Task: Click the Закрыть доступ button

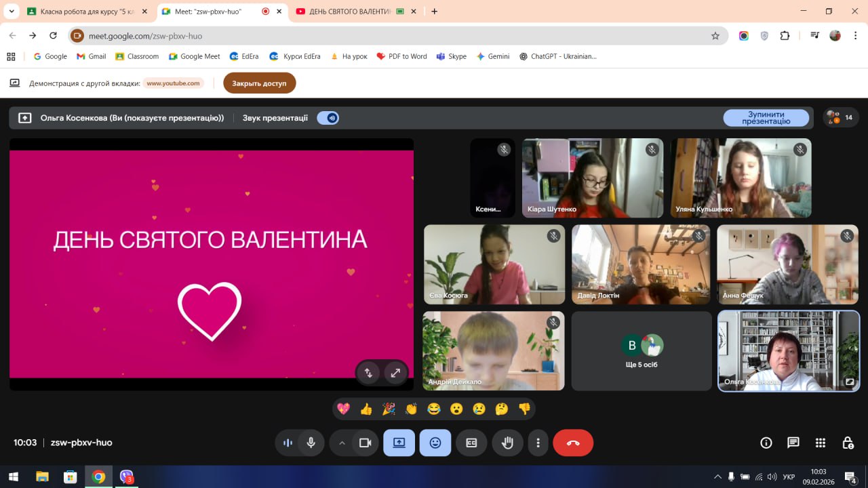Action: pyautogui.click(x=259, y=83)
